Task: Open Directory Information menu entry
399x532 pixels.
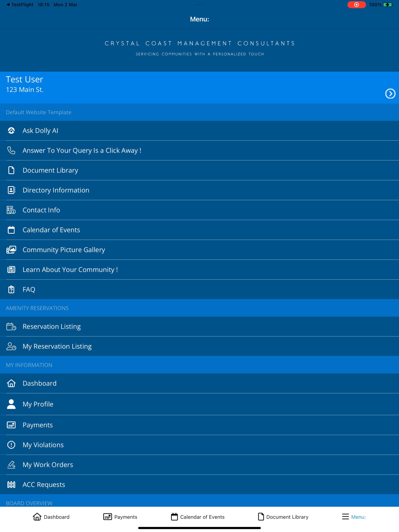Action: (199, 190)
